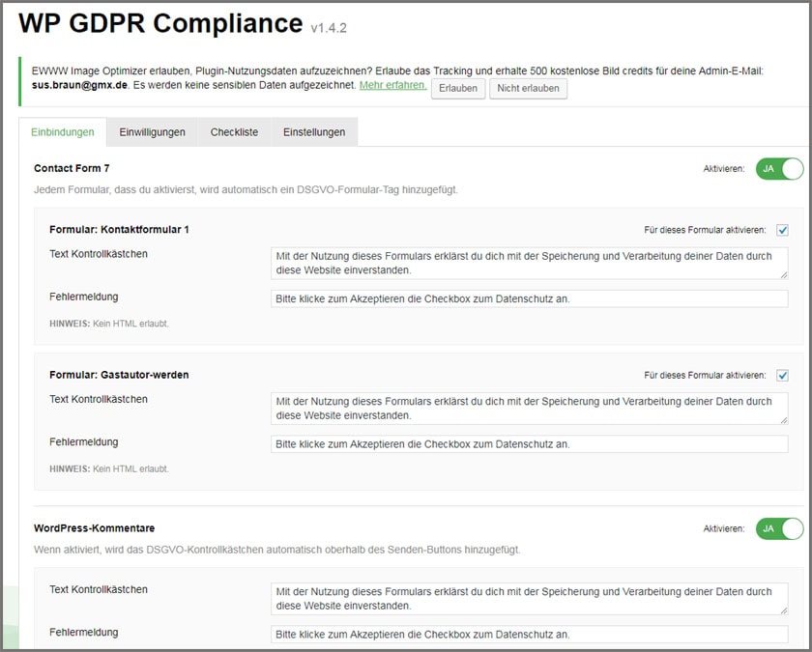This screenshot has width=812, height=652.
Task: Click Gastautor-werden Text Kontrollkästchen textarea
Action: [x=529, y=408]
